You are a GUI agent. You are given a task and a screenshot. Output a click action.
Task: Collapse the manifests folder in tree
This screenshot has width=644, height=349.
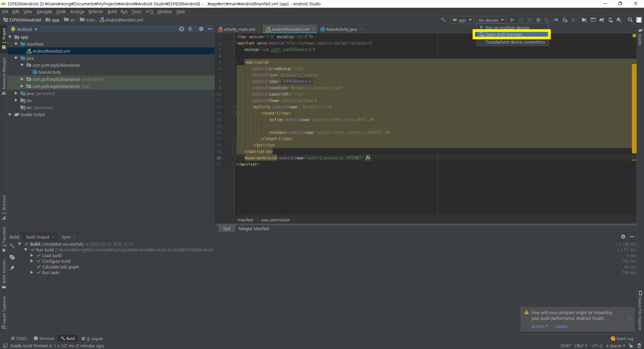(x=16, y=44)
